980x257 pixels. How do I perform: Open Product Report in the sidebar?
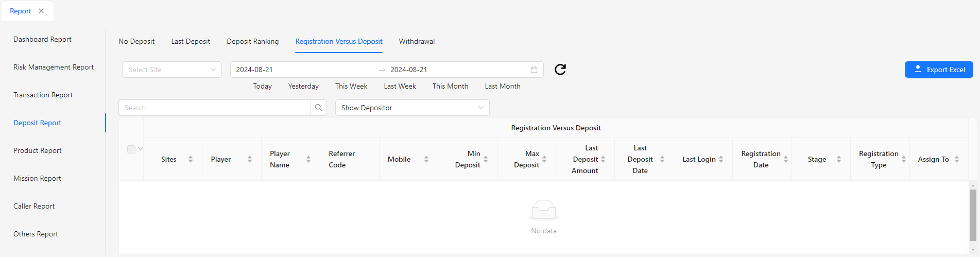[38, 150]
